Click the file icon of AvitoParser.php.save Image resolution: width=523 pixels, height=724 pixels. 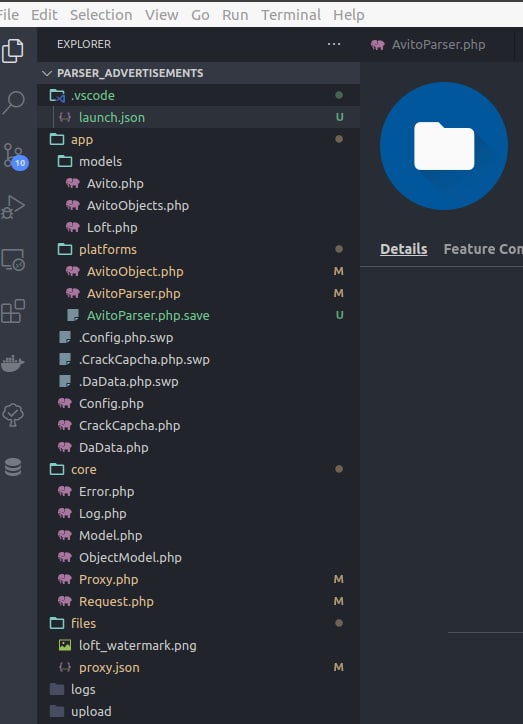click(72, 315)
